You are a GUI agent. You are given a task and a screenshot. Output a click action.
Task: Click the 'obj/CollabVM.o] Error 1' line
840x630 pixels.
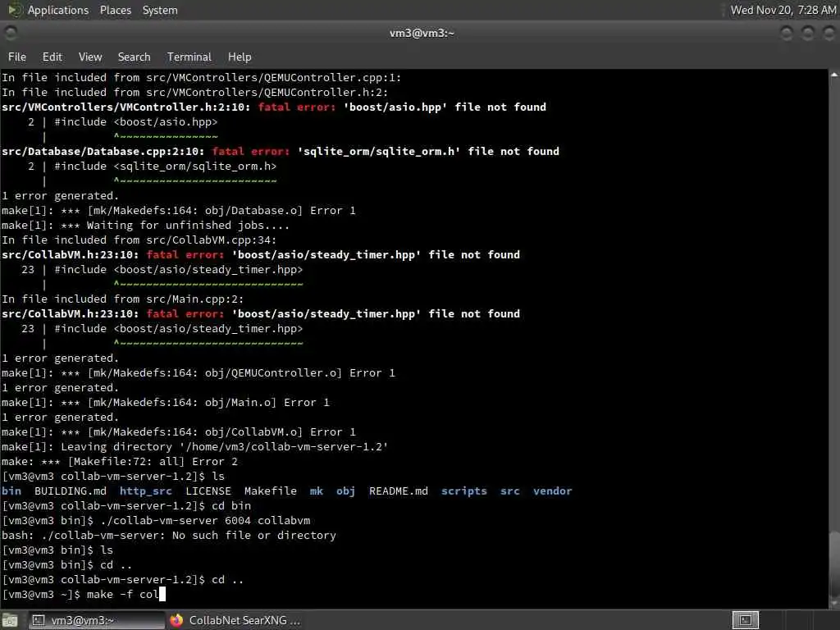(x=178, y=431)
